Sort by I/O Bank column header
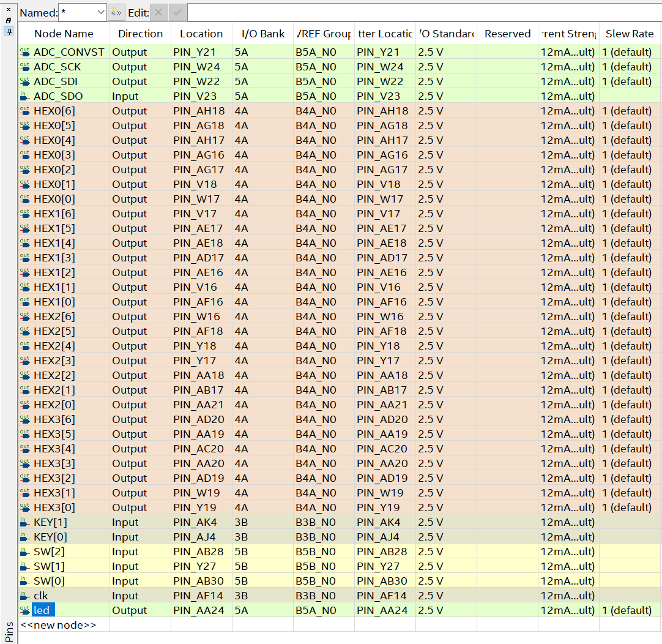The width and height of the screenshot is (662, 644). pyautogui.click(x=262, y=34)
